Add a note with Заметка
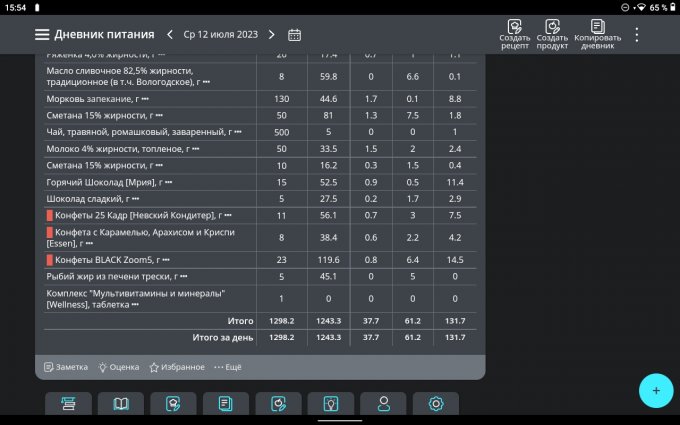Viewport: 680px width, 425px height. coord(66,367)
